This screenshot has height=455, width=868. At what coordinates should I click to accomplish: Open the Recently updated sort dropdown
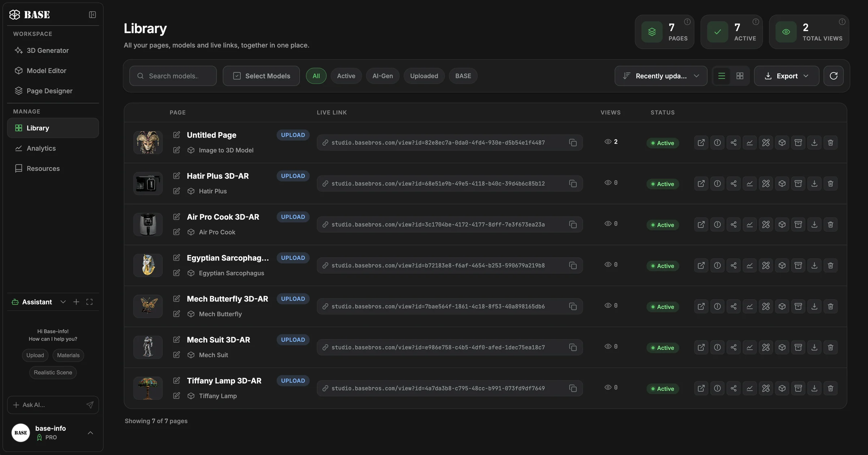click(x=661, y=76)
